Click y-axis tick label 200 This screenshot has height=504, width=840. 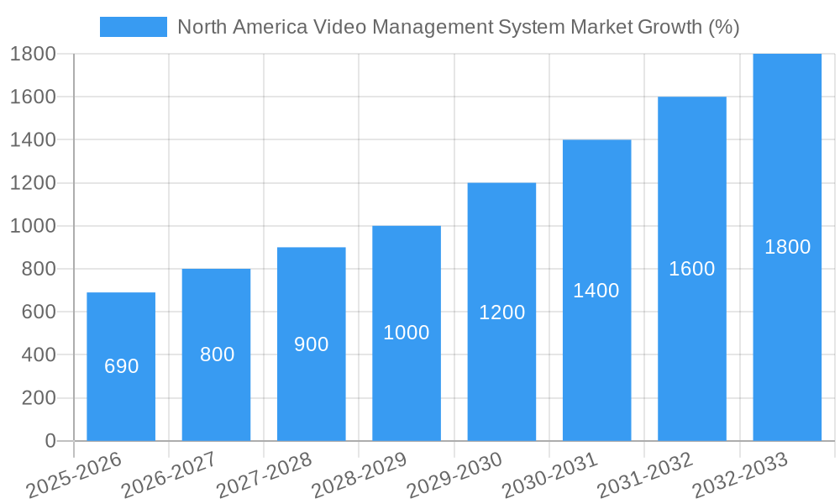39,398
